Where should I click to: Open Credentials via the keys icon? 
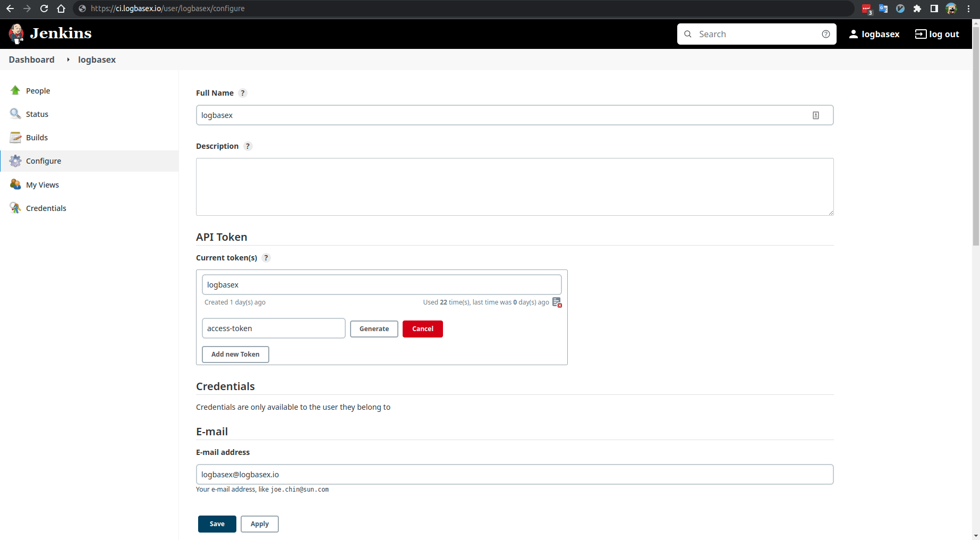click(x=15, y=208)
